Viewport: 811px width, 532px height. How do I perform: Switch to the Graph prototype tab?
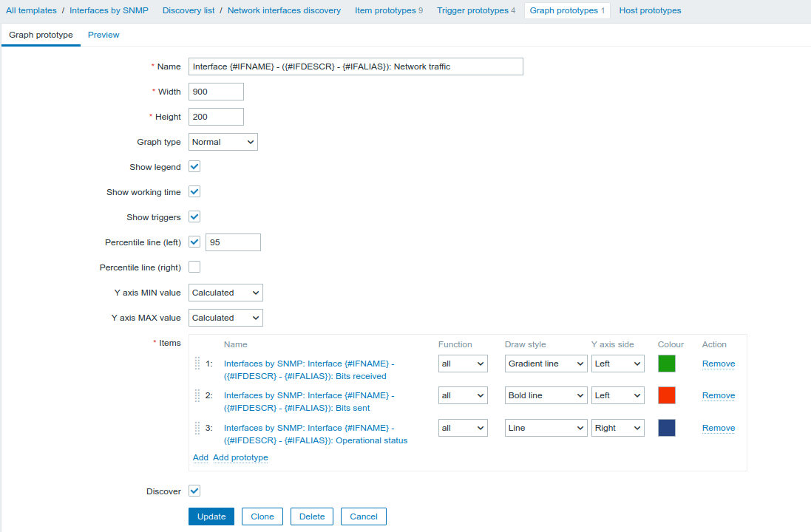pos(41,35)
